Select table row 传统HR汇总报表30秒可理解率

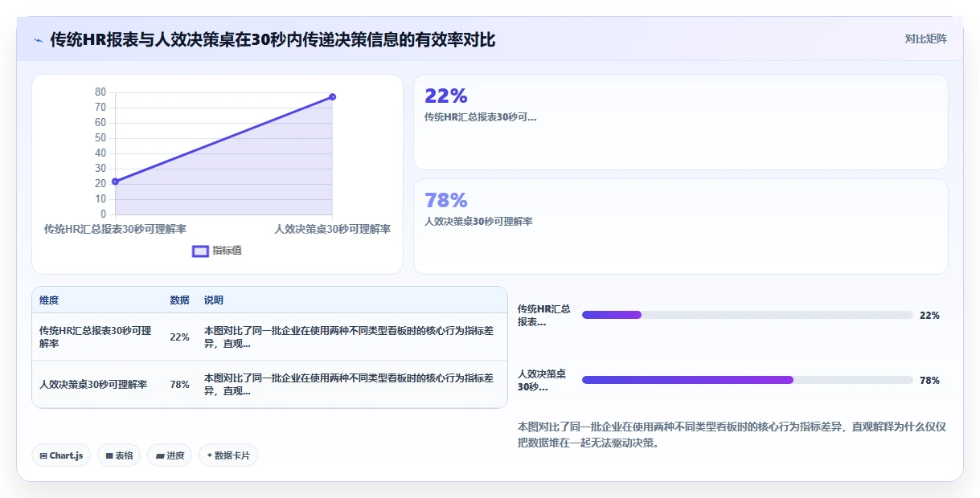pos(269,337)
